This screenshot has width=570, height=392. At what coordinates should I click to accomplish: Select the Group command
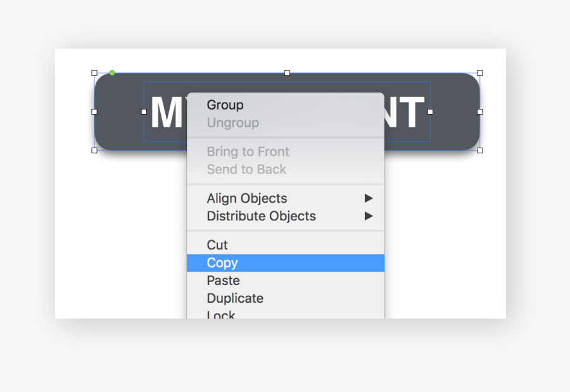pos(225,104)
